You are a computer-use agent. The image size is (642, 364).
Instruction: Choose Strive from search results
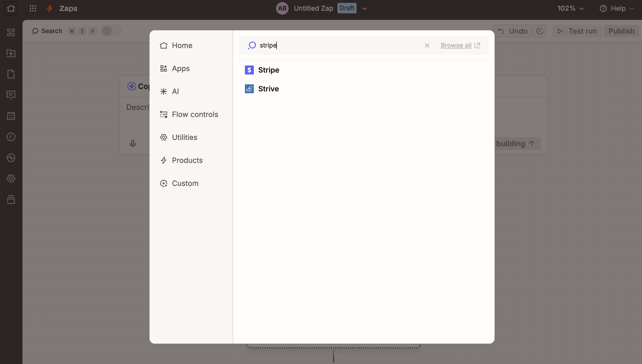[x=364, y=89]
